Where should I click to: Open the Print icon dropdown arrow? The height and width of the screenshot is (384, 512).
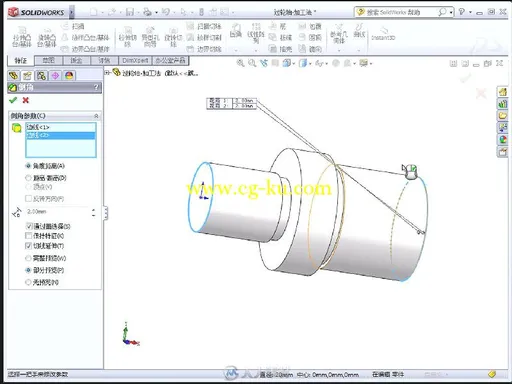(156, 13)
